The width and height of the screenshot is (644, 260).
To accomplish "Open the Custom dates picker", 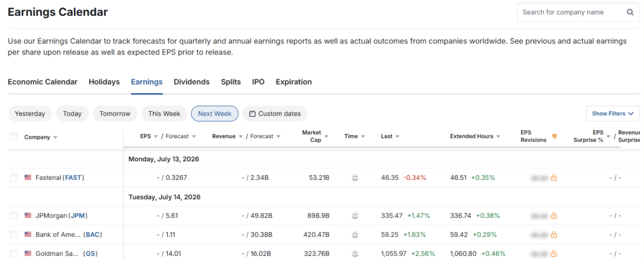I will coord(275,114).
